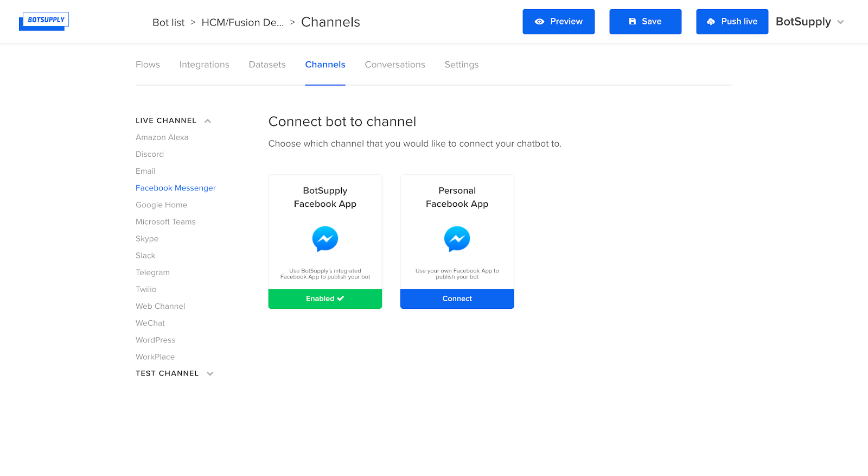868x476 pixels.
Task: Select Facebook Messenger channel
Action: tap(176, 188)
